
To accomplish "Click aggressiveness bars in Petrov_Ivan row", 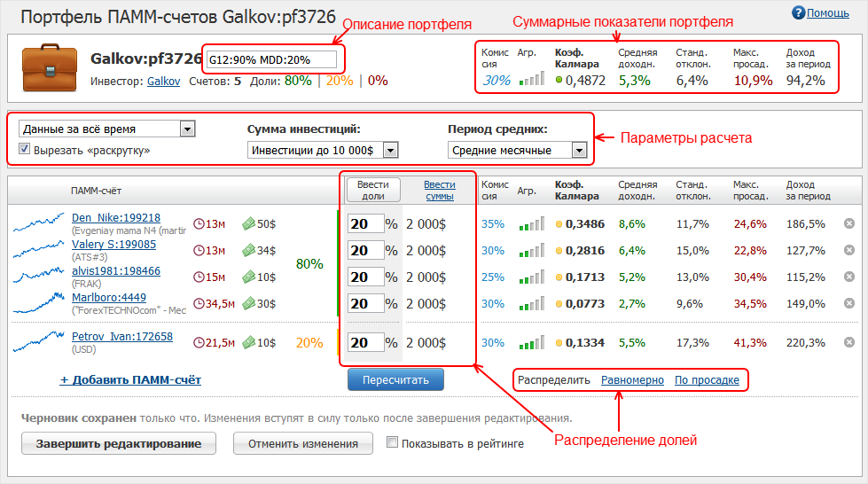I will click(x=532, y=343).
